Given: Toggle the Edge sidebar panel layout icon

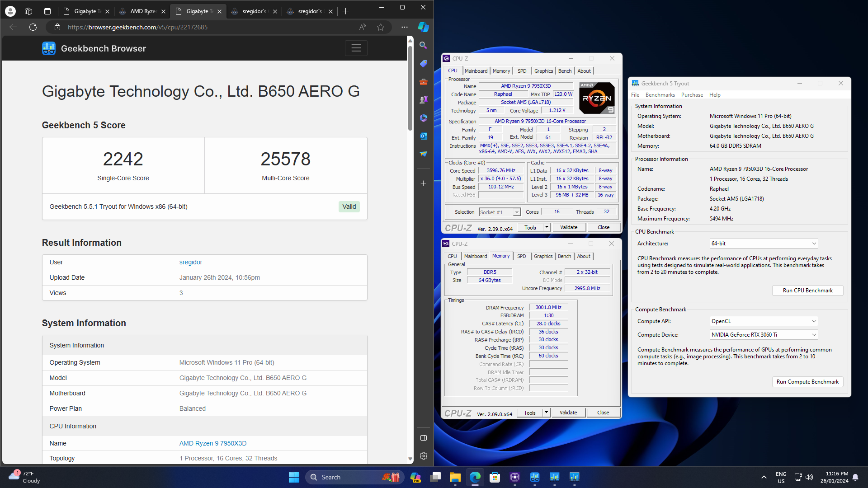Looking at the screenshot, I should (424, 438).
